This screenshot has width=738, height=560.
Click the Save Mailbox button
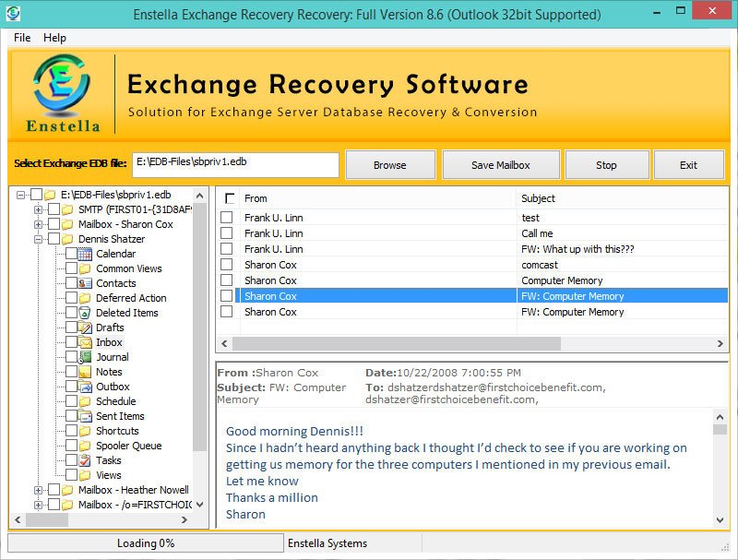click(502, 164)
